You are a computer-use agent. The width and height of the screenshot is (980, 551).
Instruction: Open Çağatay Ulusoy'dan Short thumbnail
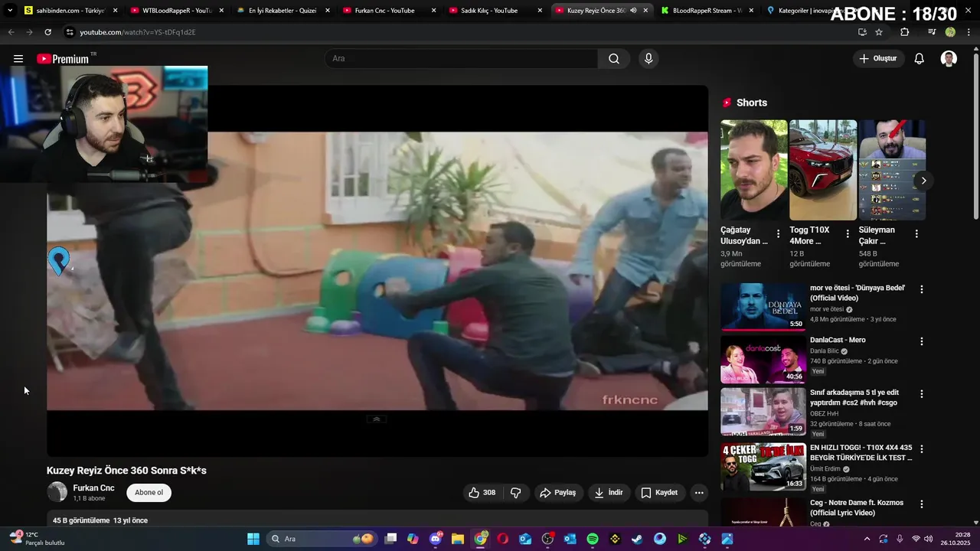[x=753, y=170]
